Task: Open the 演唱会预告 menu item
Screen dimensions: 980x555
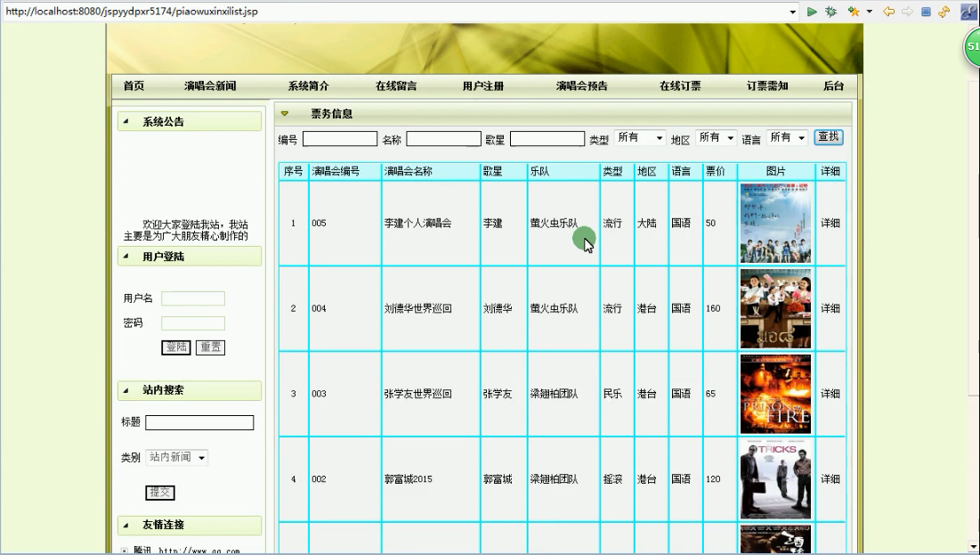Action: pyautogui.click(x=582, y=86)
